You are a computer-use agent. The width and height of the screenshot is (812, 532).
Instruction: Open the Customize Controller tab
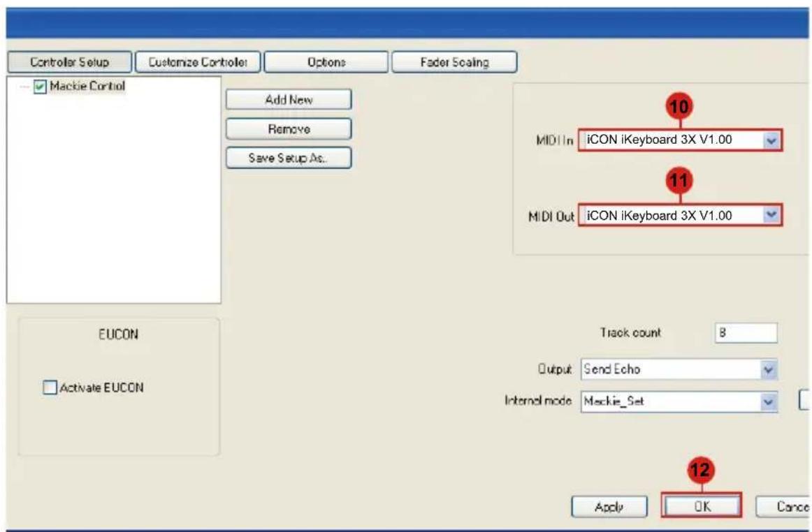(197, 62)
